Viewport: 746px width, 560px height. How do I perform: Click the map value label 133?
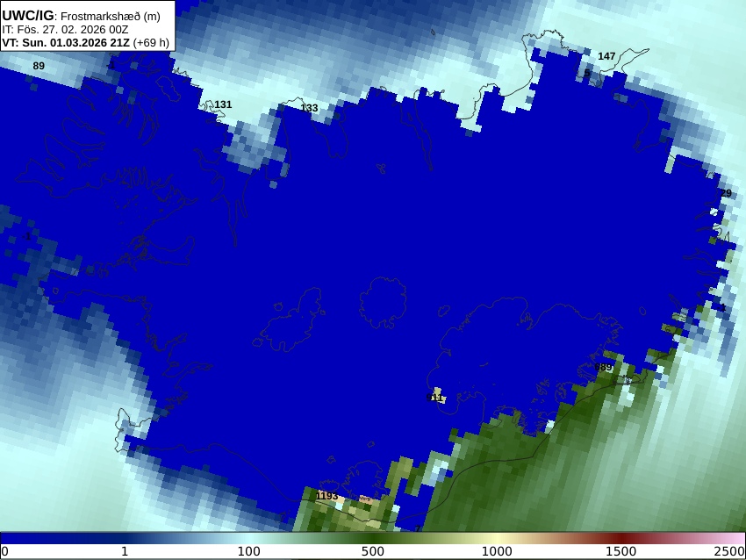[309, 108]
